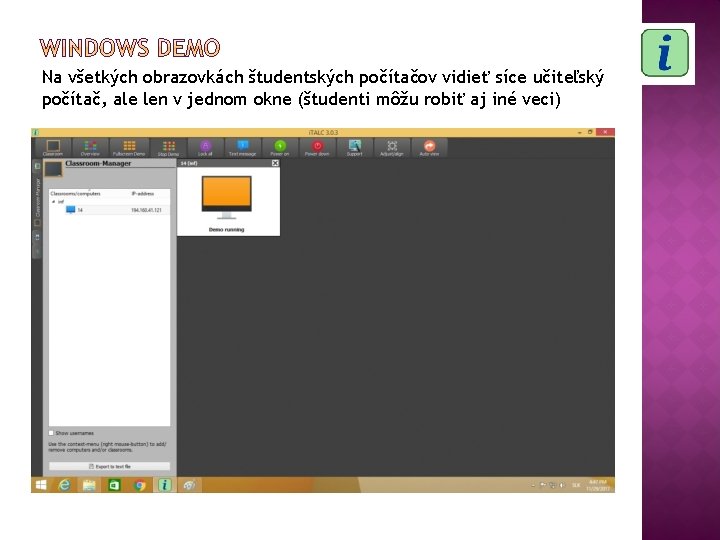Click the Classrooms/computers column header
The image size is (720, 540).
(x=75, y=194)
